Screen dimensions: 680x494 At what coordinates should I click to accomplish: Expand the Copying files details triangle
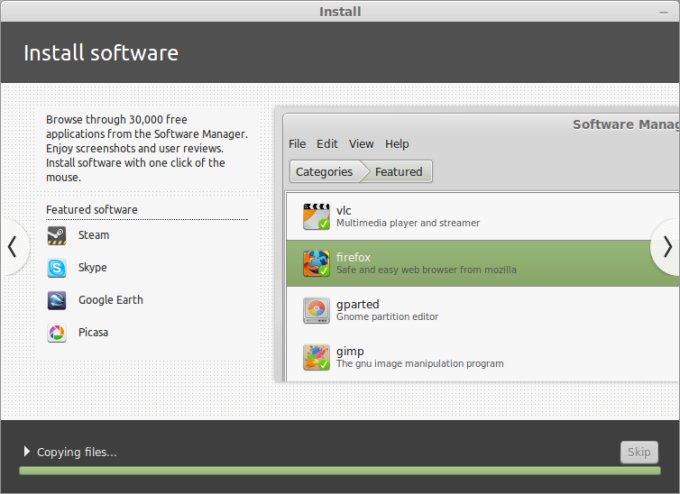click(27, 452)
